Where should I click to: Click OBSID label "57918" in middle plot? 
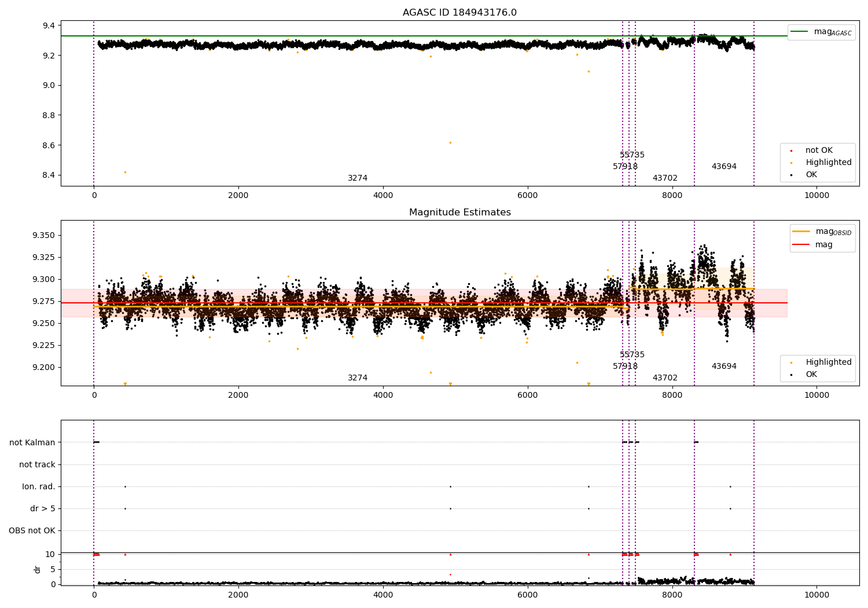click(x=625, y=367)
